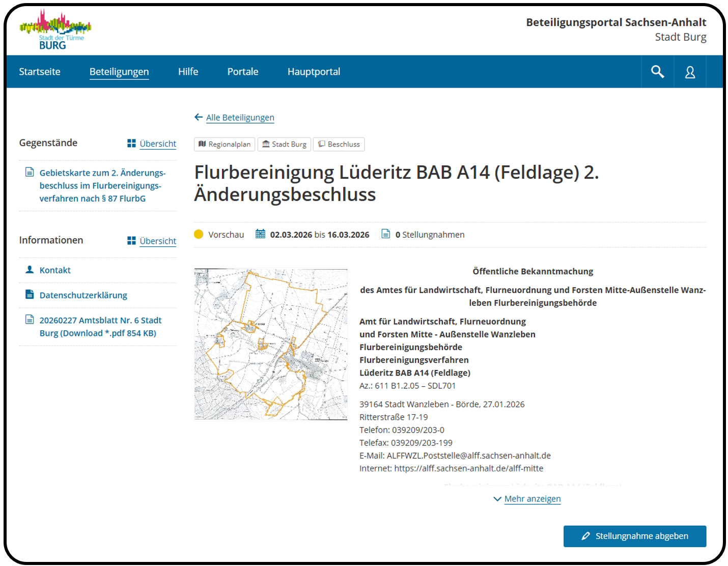This screenshot has width=728, height=566.
Task: Click the Stellungnahmen document icon
Action: [386, 234]
